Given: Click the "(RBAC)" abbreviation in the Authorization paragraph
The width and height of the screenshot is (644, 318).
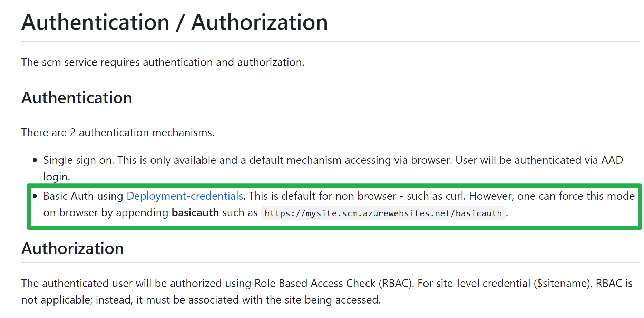Looking at the screenshot, I should coord(396,284).
